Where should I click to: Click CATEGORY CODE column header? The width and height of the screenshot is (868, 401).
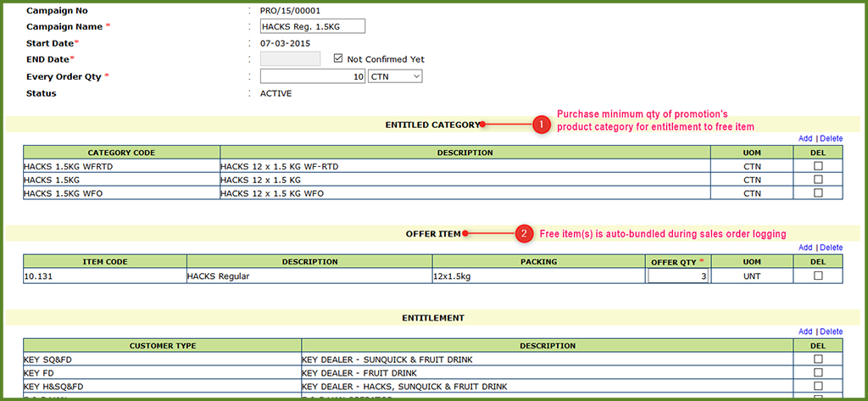(x=121, y=153)
